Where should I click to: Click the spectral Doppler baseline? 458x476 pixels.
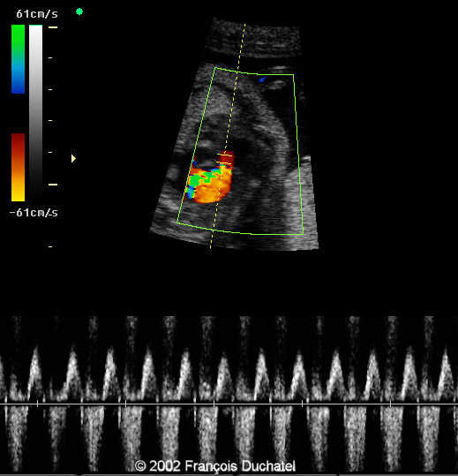coord(229,404)
